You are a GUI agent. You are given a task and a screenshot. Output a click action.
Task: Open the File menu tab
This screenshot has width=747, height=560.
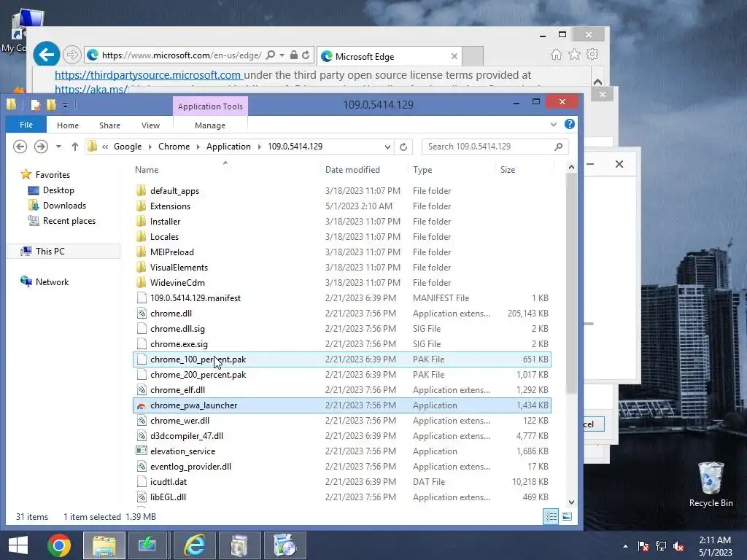pyautogui.click(x=26, y=125)
